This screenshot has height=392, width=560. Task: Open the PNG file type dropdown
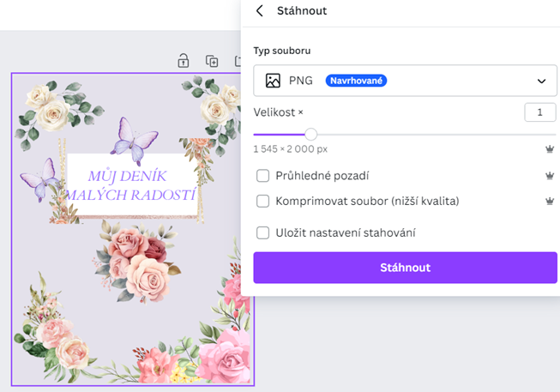(x=405, y=81)
